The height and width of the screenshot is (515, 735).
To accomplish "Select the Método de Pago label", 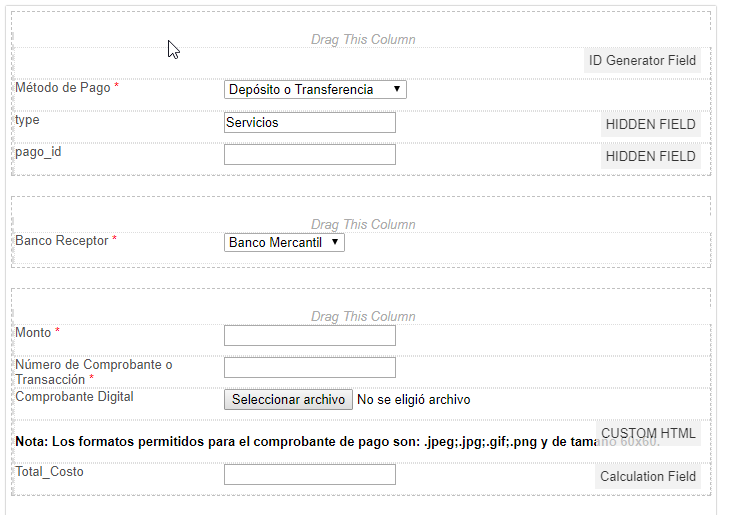I will pyautogui.click(x=62, y=88).
